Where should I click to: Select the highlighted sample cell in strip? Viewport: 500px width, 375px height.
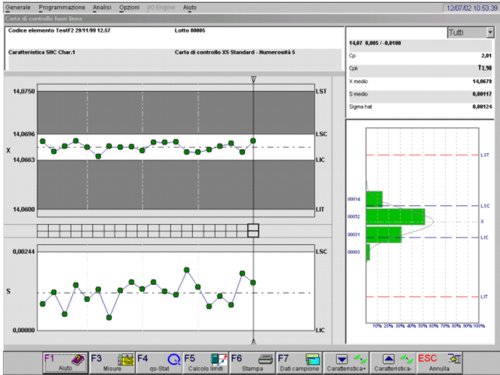click(253, 230)
